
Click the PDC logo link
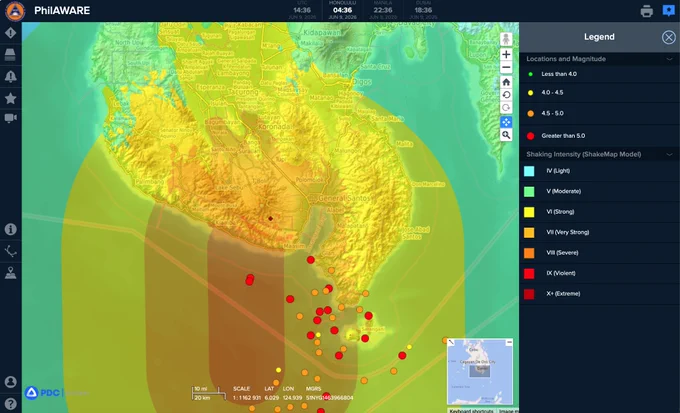pyautogui.click(x=42, y=393)
